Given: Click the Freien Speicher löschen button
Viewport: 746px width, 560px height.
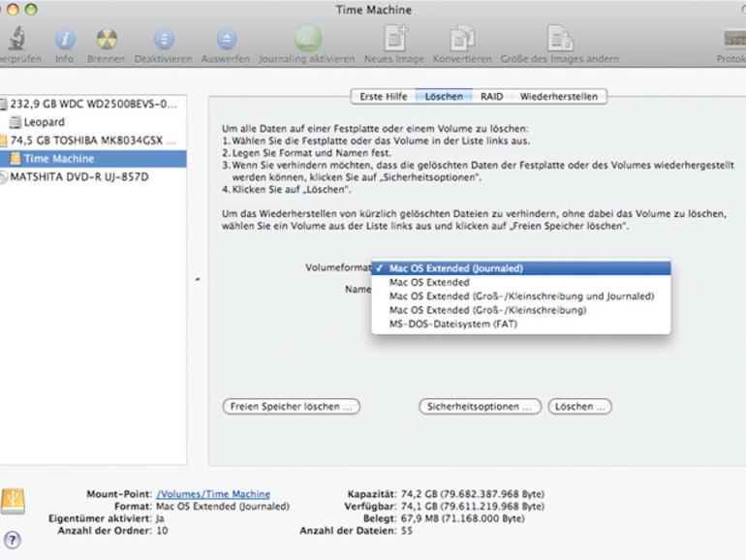Looking at the screenshot, I should click(292, 407).
